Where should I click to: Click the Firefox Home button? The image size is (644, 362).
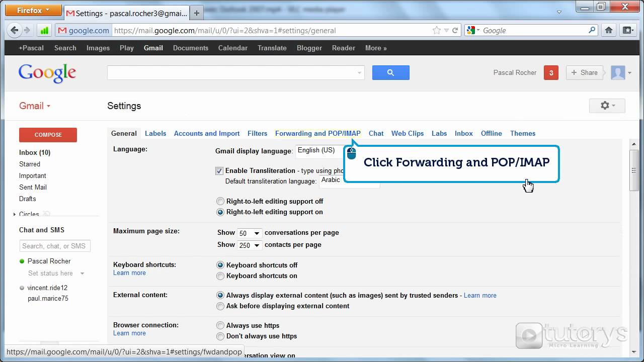coord(609,30)
